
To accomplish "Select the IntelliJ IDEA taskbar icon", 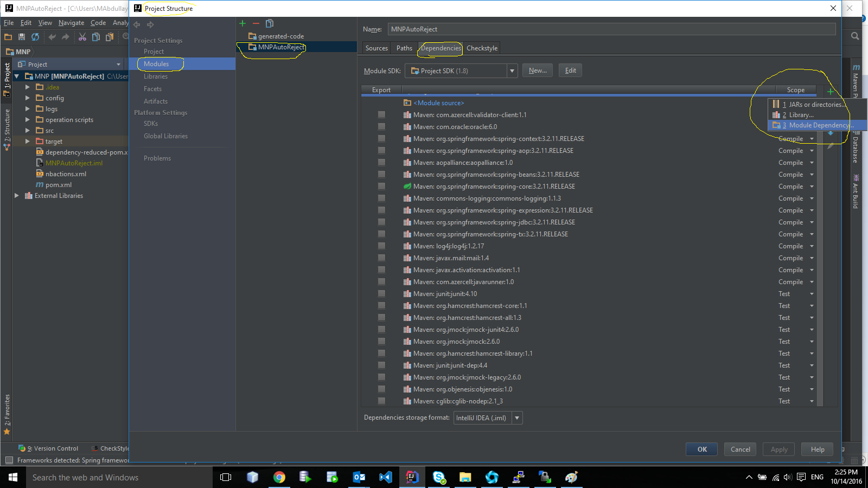I will tap(412, 477).
